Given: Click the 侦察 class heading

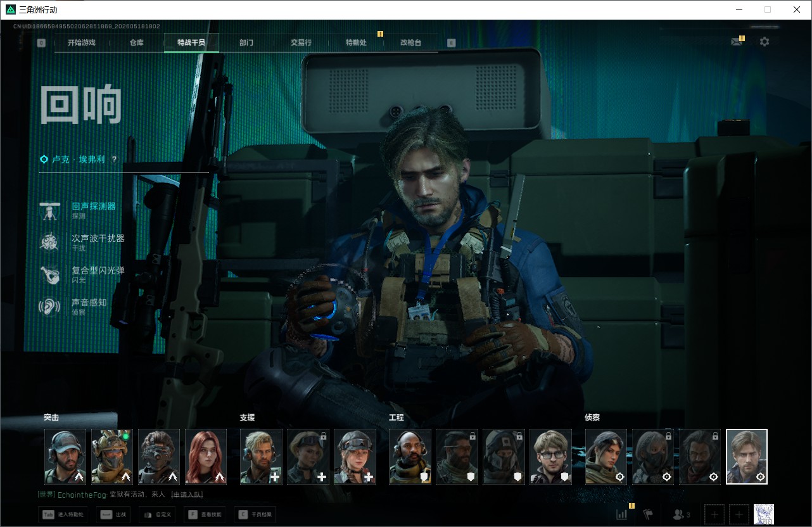Looking at the screenshot, I should pyautogui.click(x=592, y=417).
